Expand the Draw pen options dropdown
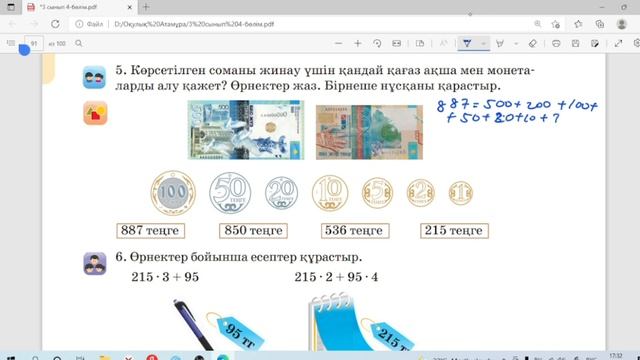640x360 pixels. coord(483,43)
